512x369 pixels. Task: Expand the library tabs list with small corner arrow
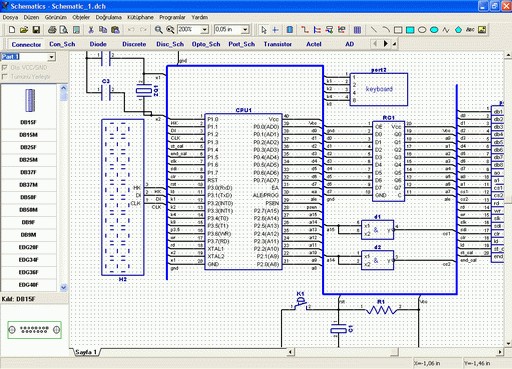pyautogui.click(x=395, y=44)
